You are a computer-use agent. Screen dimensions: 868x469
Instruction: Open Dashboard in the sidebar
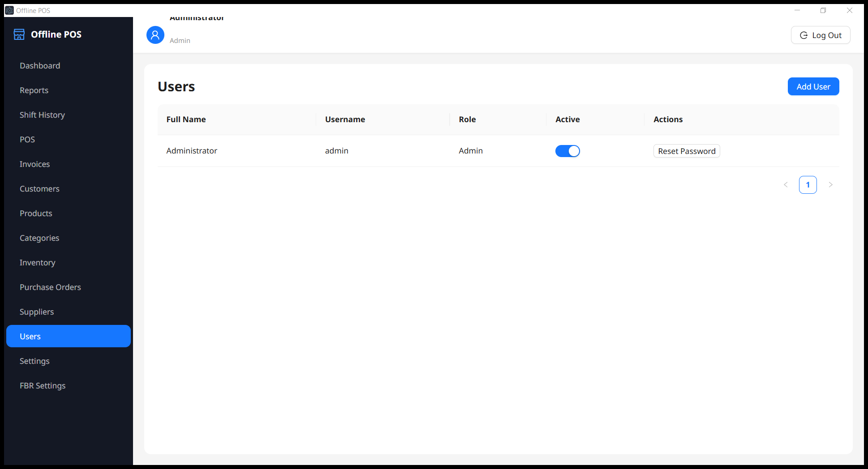pyautogui.click(x=69, y=66)
